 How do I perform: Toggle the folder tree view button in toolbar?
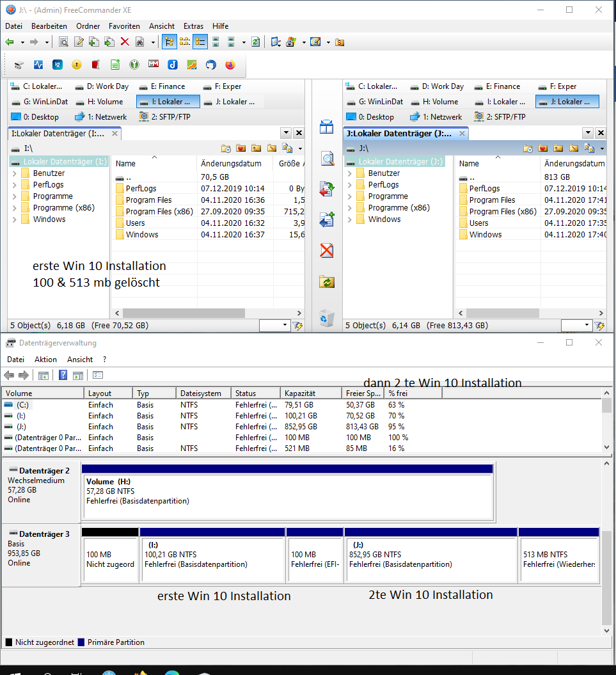coord(169,42)
